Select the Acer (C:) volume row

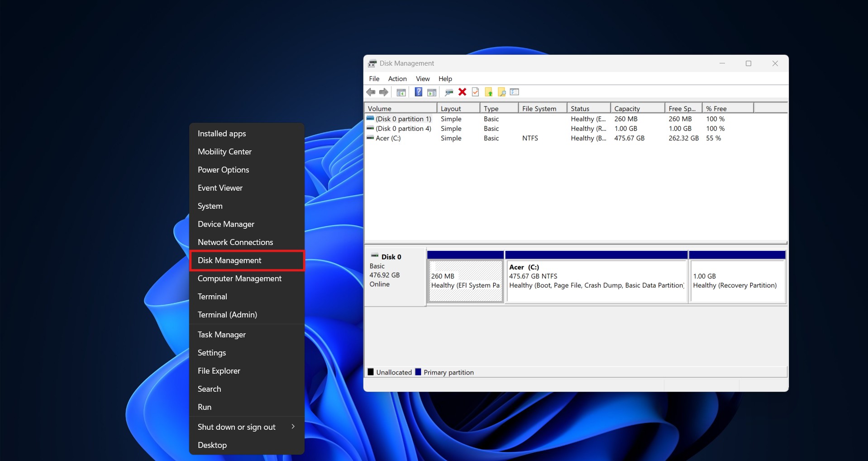click(388, 139)
